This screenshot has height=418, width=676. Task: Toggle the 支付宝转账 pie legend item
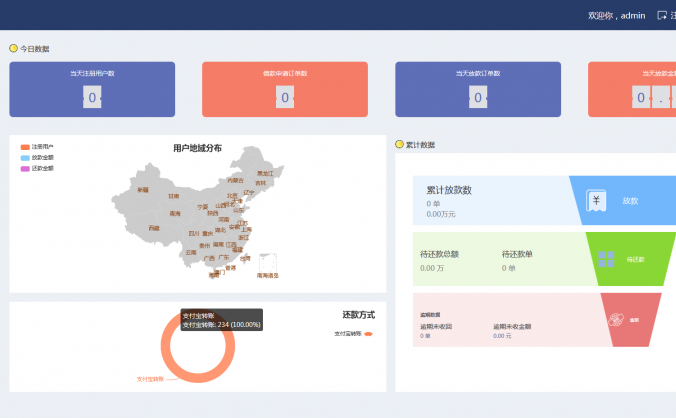[354, 334]
